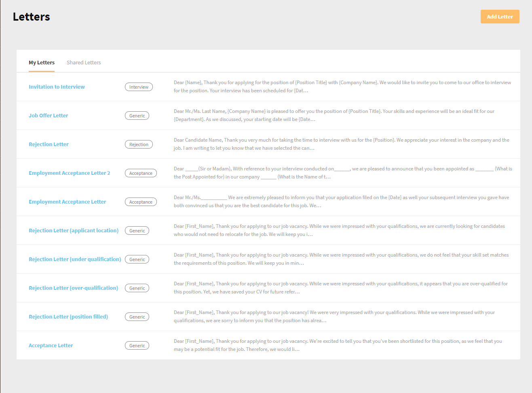Click the Generic tag beside Job Offer Letter
The width and height of the screenshot is (532, 393).
(137, 115)
